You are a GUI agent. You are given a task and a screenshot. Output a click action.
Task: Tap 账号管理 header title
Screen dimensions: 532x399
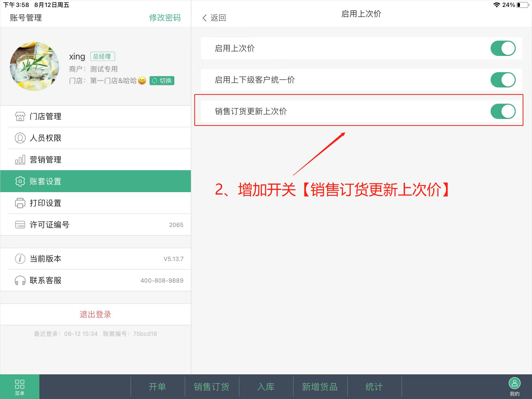[x=26, y=18]
